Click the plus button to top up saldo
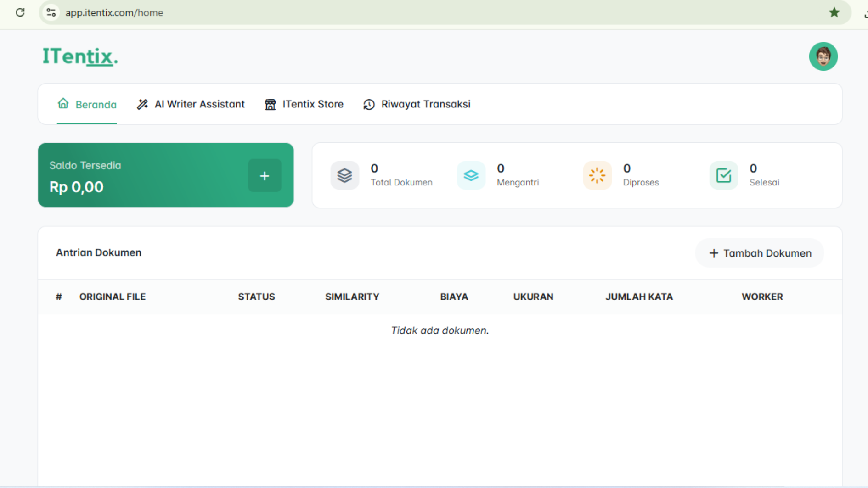This screenshot has width=868, height=488. pyautogui.click(x=265, y=175)
